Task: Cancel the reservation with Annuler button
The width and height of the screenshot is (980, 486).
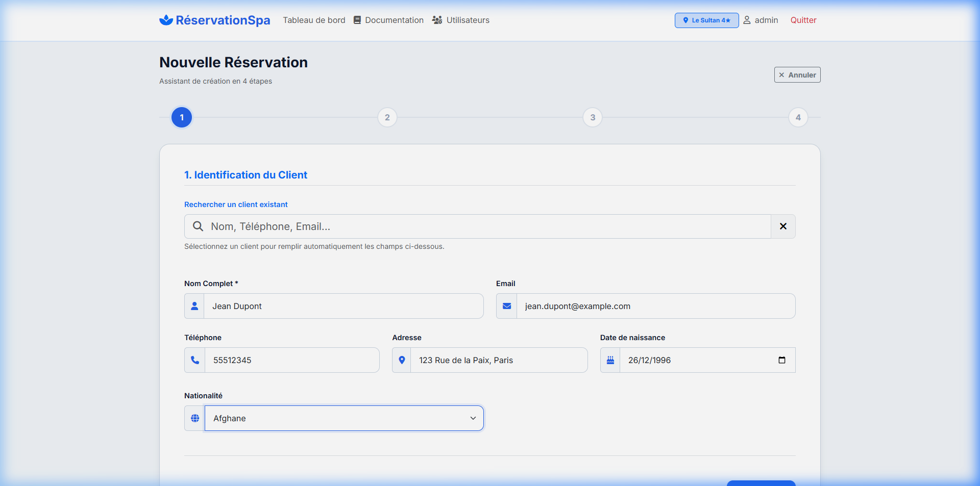Action: [797, 75]
